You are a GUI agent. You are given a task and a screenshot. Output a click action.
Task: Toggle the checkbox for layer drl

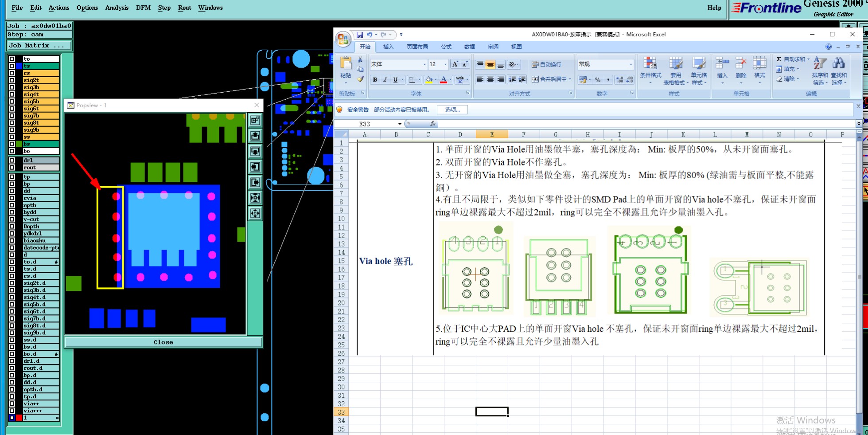click(x=12, y=161)
